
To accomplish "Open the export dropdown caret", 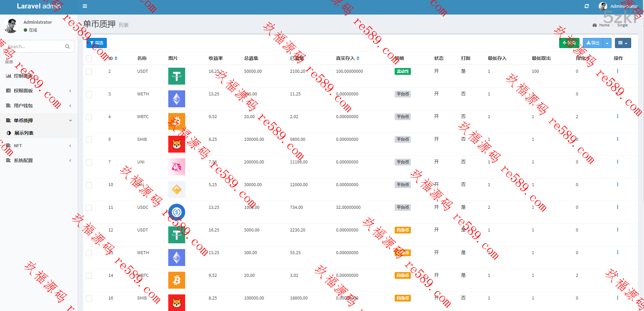I will [607, 43].
